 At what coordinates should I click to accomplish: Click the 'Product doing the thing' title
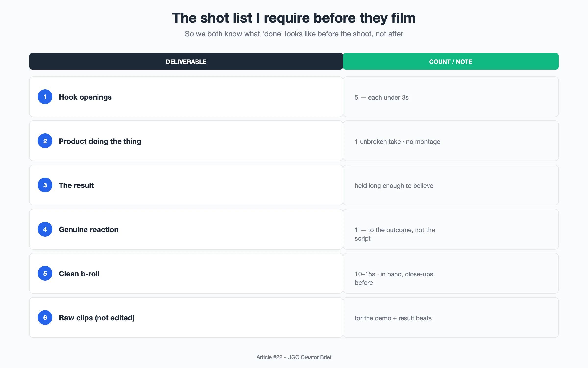100,141
